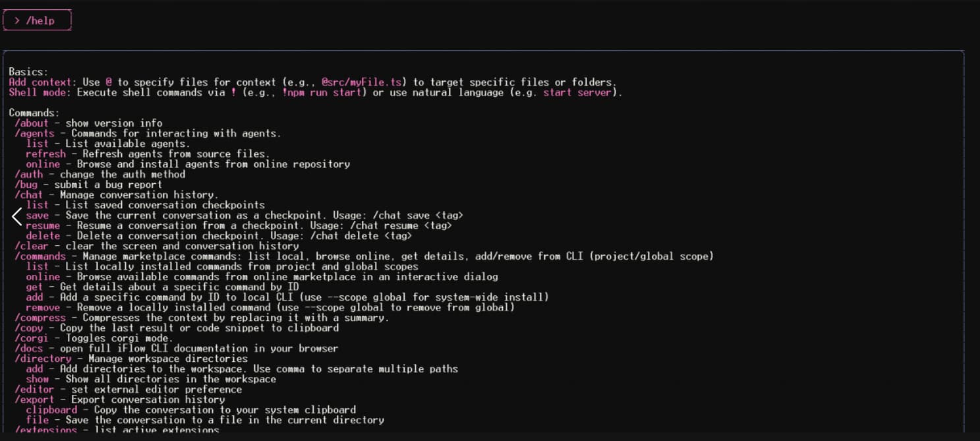Image resolution: width=980 pixels, height=441 pixels.
Task: Click the commands 'remove' subcommand
Action: [x=43, y=308]
